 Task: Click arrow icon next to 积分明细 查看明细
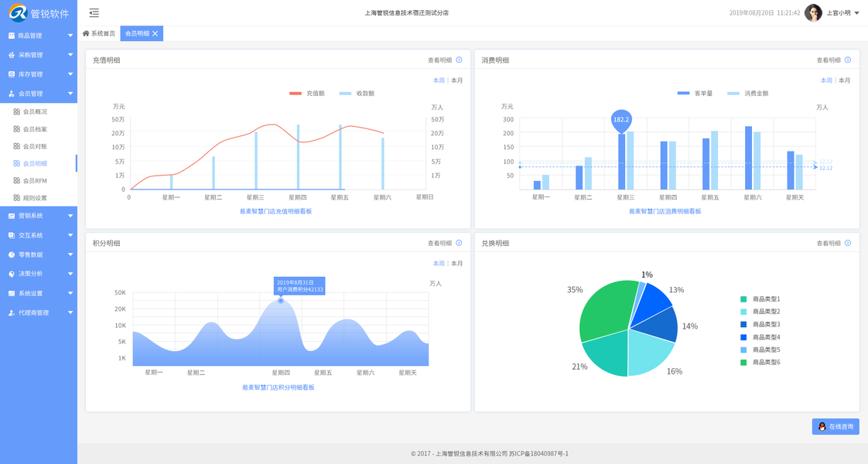pyautogui.click(x=459, y=243)
